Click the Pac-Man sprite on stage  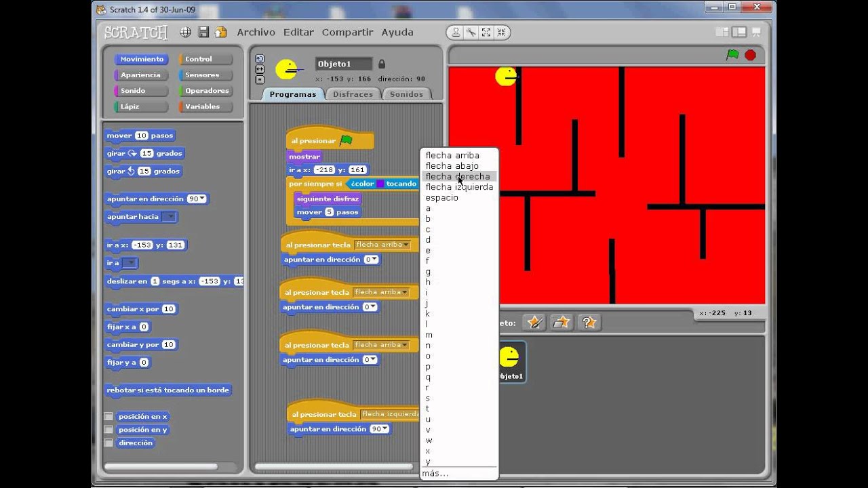pos(506,77)
